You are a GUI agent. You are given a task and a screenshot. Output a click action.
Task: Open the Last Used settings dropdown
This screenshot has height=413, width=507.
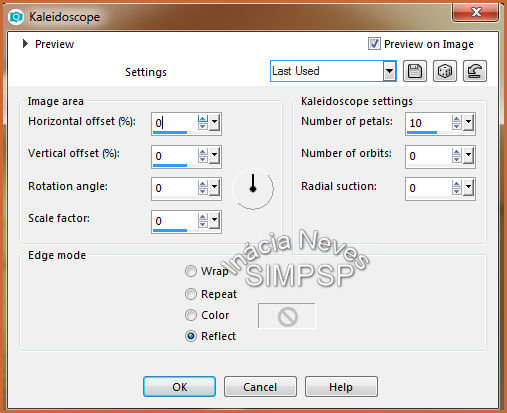coord(389,71)
